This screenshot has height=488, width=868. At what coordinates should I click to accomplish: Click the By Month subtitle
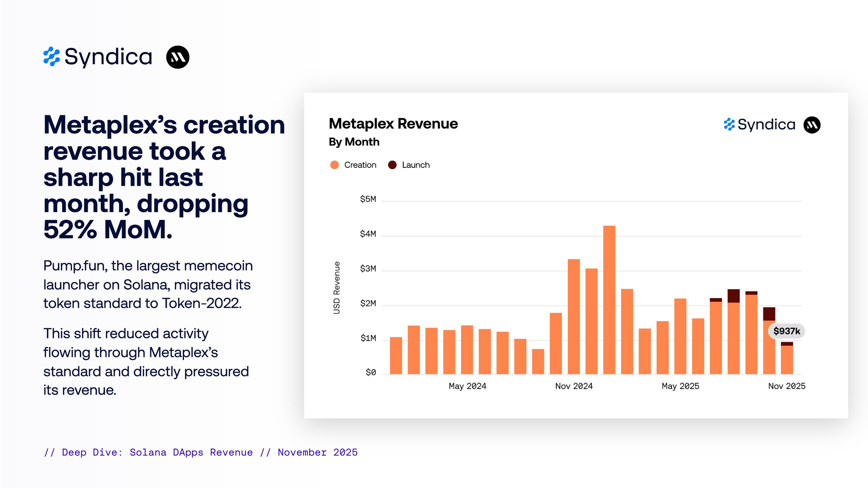pyautogui.click(x=354, y=142)
